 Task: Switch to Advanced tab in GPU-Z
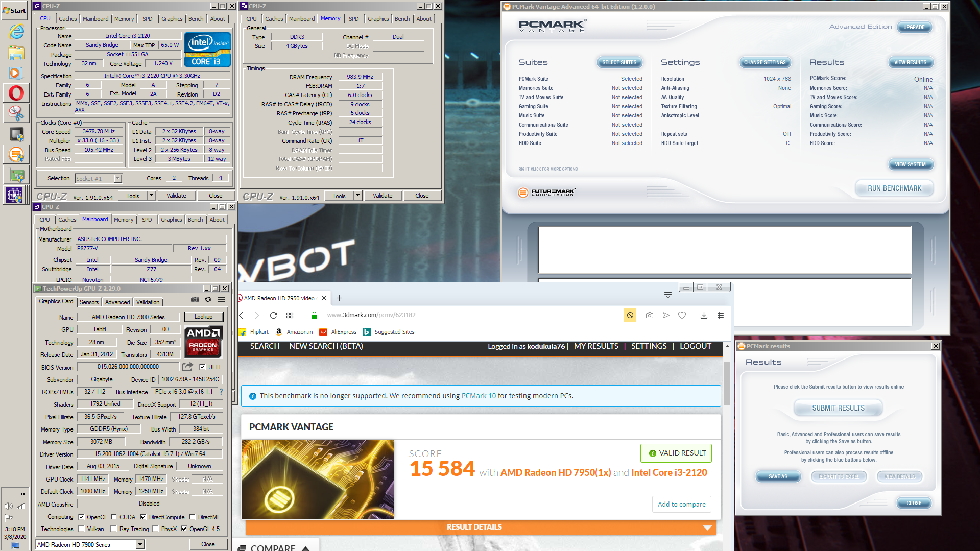(117, 302)
